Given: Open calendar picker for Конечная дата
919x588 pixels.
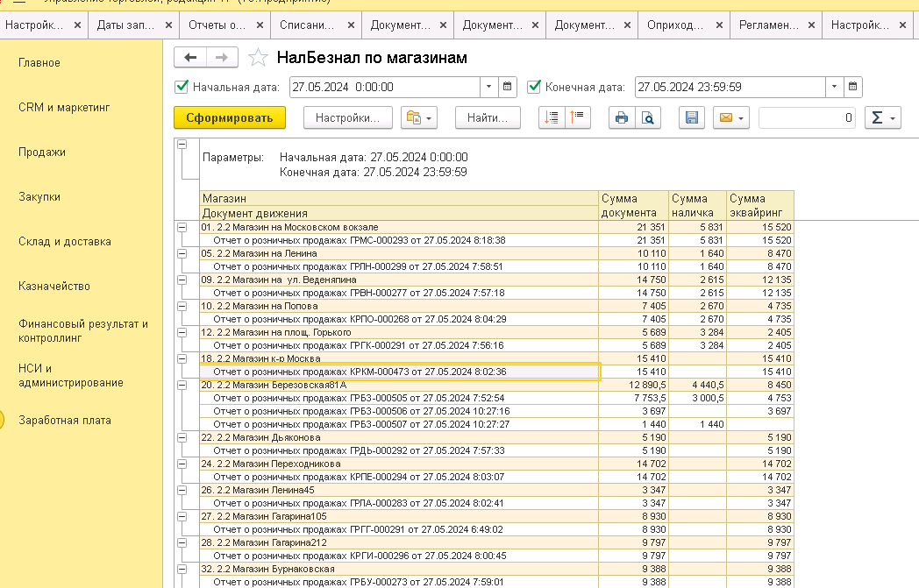Looking at the screenshot, I should (851, 87).
